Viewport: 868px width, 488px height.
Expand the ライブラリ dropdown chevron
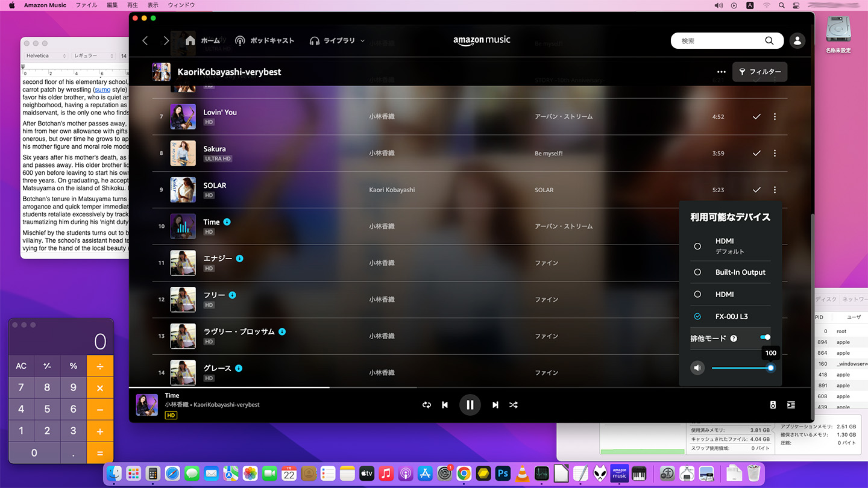[362, 41]
